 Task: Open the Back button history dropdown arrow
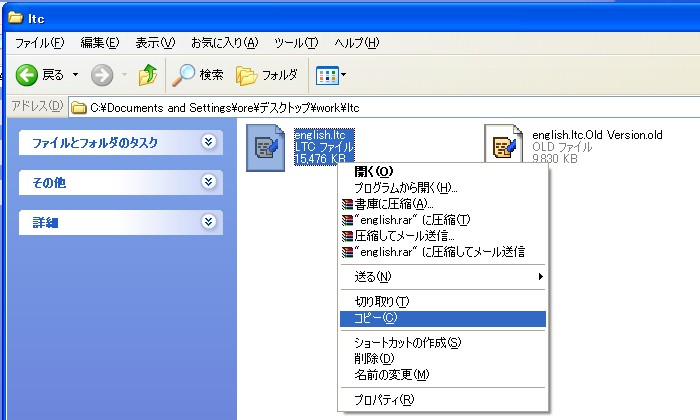75,75
